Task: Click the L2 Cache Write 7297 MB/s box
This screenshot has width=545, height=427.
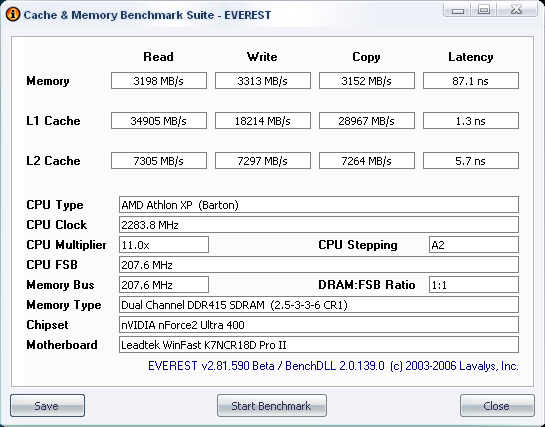Action: (x=263, y=161)
